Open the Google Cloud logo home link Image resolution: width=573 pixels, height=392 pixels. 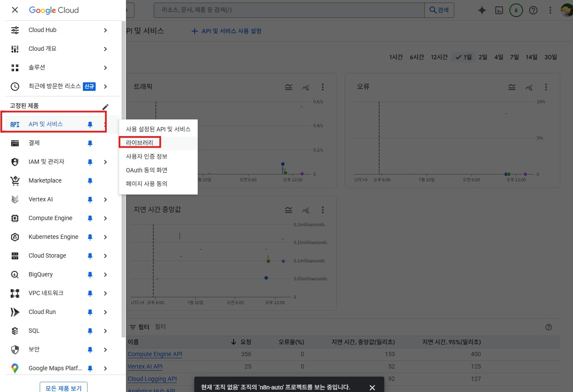[x=54, y=10]
